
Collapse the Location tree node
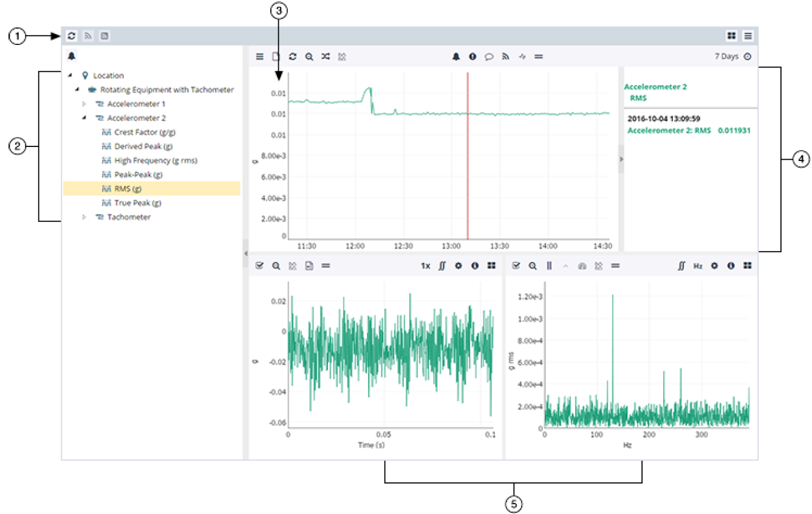71,75
